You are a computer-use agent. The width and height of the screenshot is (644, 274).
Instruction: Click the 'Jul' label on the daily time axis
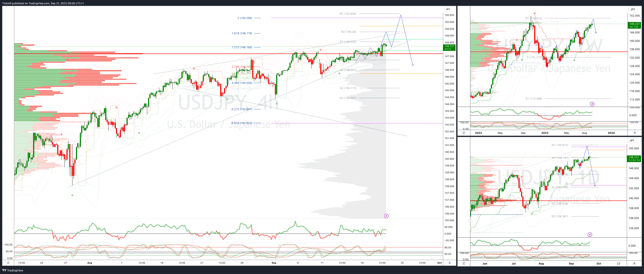514,263
